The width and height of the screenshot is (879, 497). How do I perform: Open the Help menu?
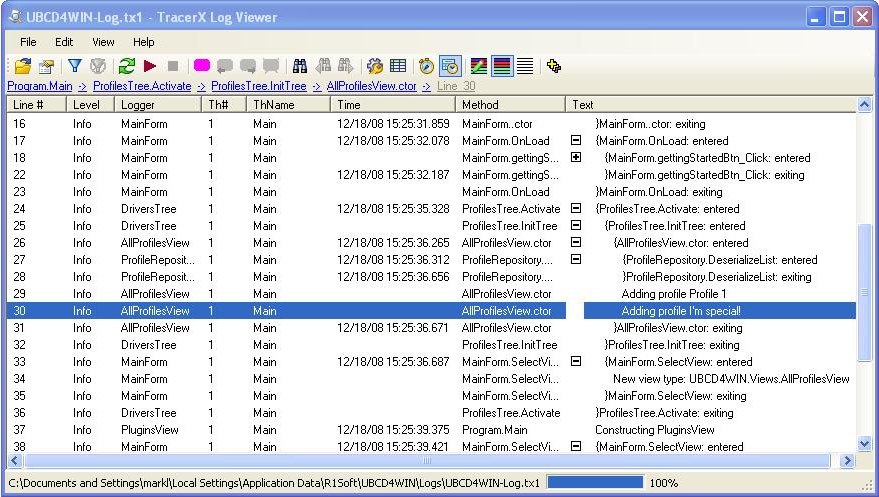tap(144, 42)
